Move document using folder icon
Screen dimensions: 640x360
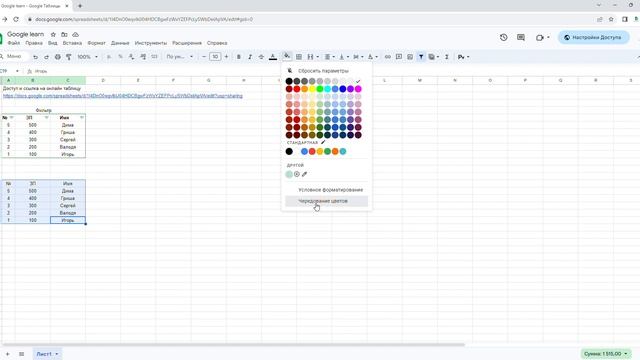(x=64, y=34)
